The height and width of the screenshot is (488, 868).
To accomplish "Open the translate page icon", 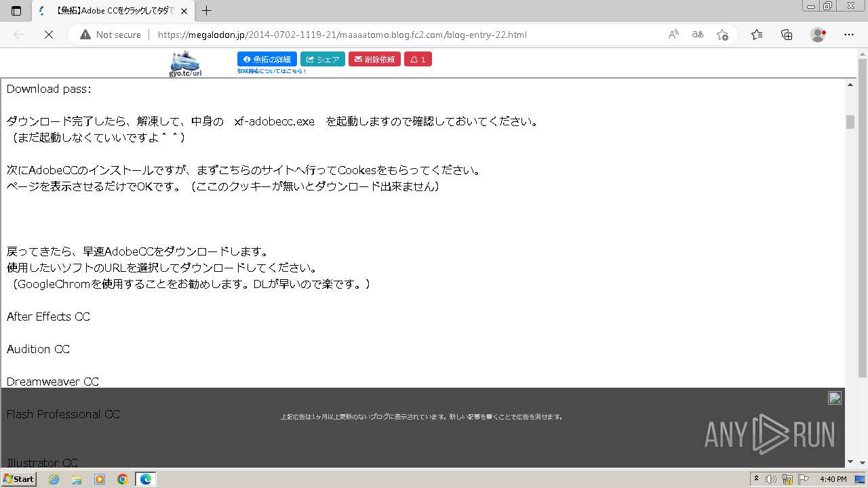I will 698,35.
